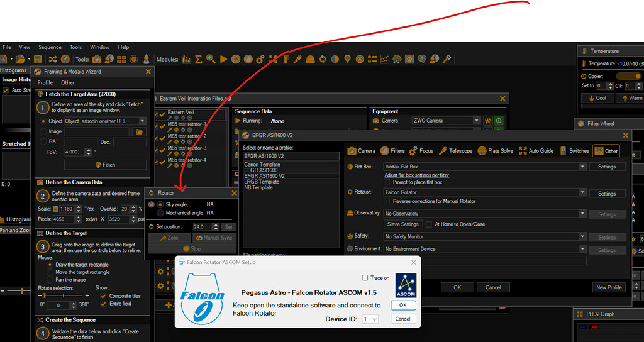Open the mosaic grid tool icon

(x=121, y=59)
